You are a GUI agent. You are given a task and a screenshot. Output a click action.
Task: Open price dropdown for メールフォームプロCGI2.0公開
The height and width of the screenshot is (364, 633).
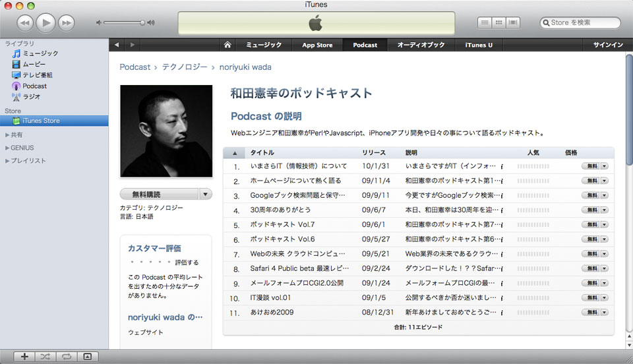(x=605, y=284)
